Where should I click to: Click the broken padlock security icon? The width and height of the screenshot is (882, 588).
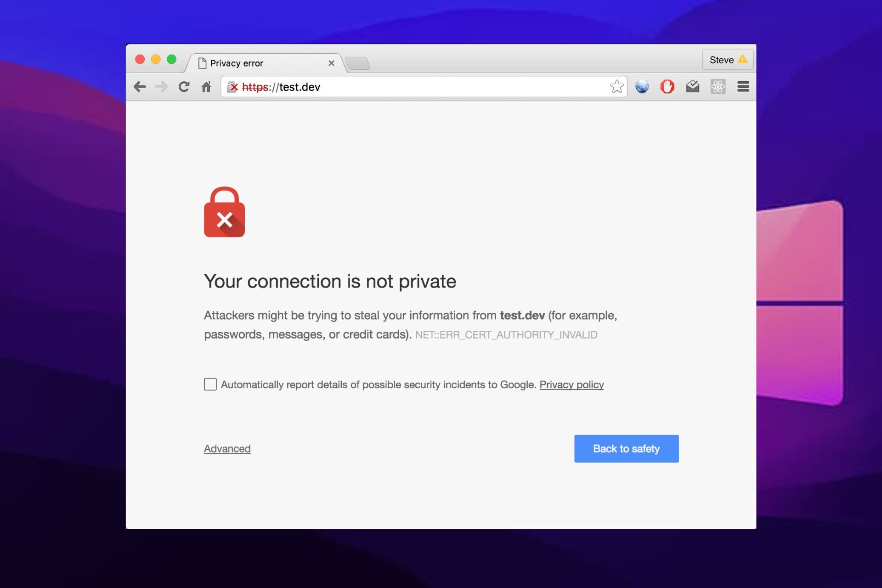232,87
